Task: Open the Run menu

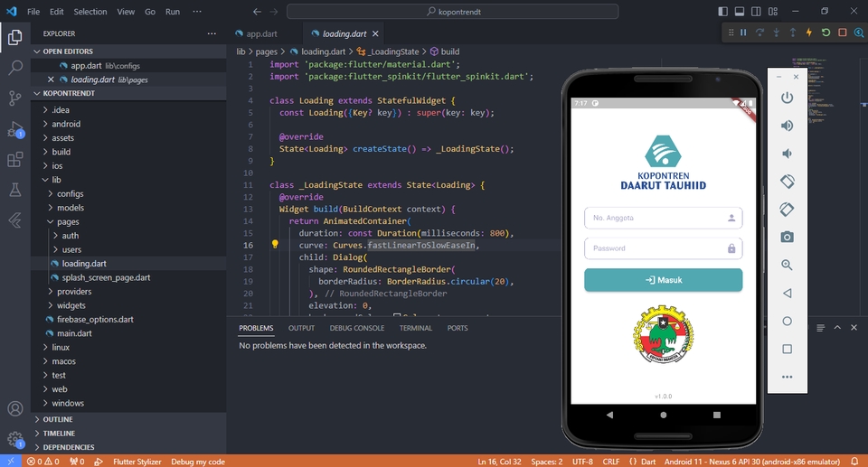Action: click(x=172, y=11)
